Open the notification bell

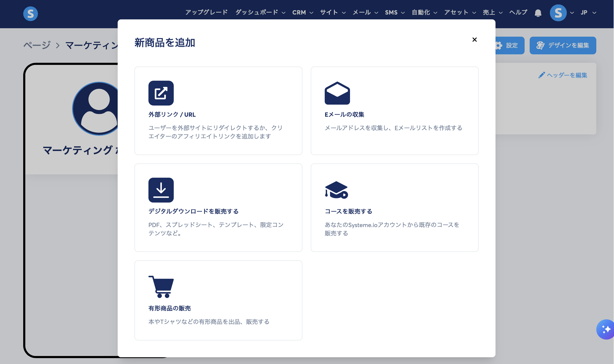click(x=538, y=13)
